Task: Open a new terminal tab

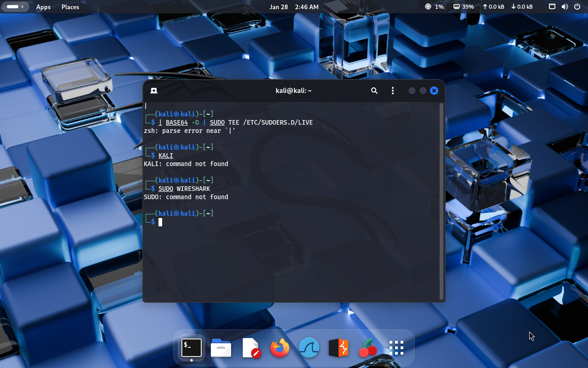Action: (x=154, y=91)
